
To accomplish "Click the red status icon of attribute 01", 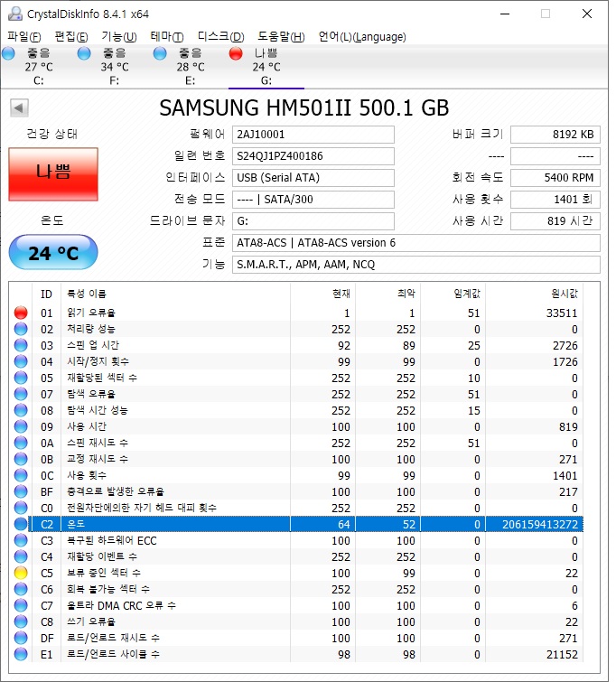I will point(21,313).
